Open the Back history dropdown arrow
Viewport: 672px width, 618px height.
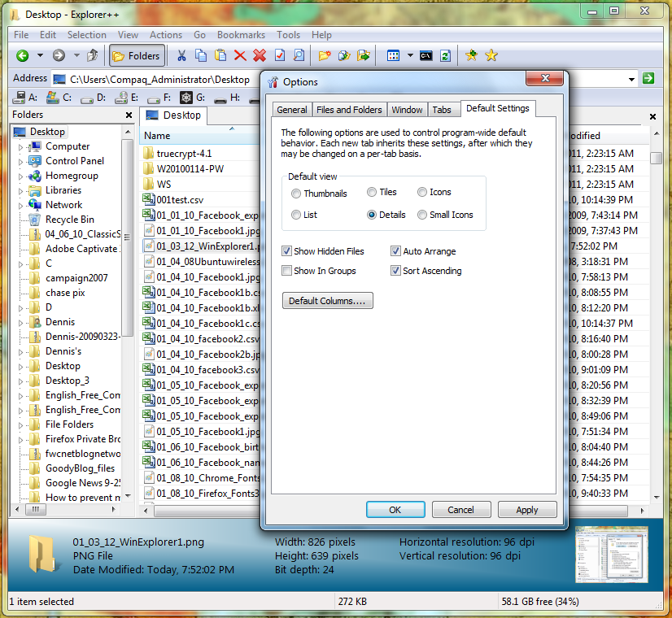pos(41,55)
